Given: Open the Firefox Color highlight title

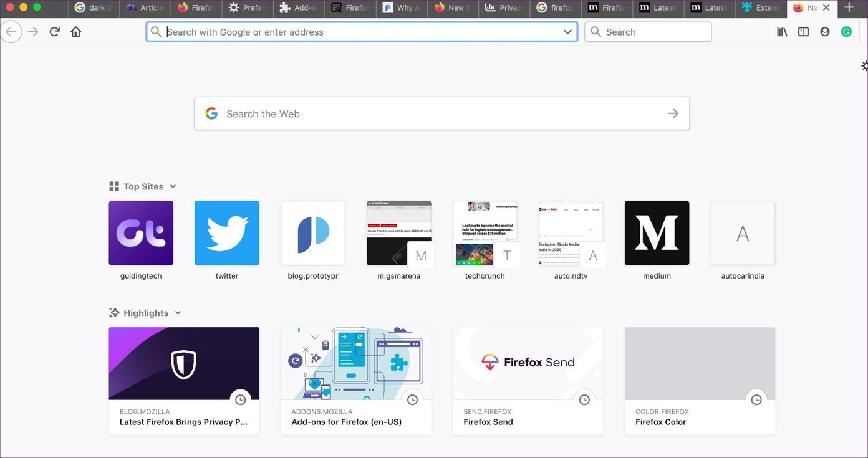Looking at the screenshot, I should click(661, 422).
